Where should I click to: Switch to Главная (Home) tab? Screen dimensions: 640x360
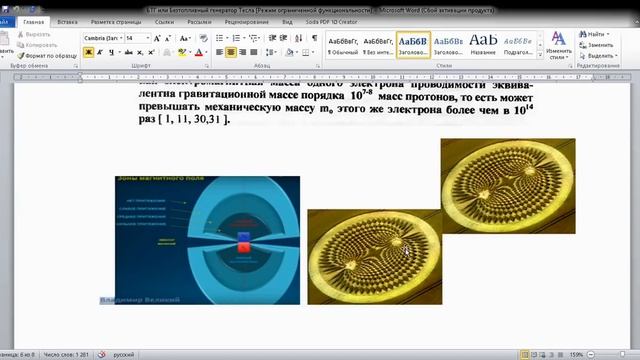33,22
